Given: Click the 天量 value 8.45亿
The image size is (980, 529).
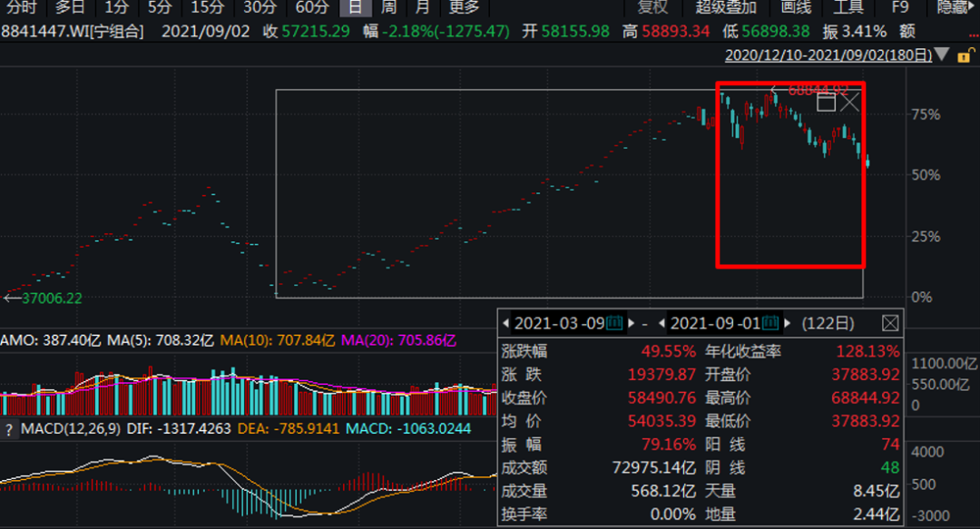Looking at the screenshot, I should click(877, 491).
